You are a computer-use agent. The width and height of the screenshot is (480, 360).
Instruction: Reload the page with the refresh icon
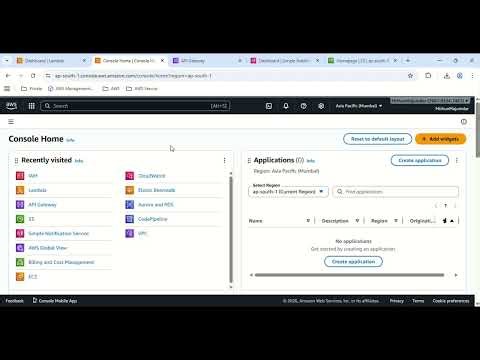click(x=33, y=76)
